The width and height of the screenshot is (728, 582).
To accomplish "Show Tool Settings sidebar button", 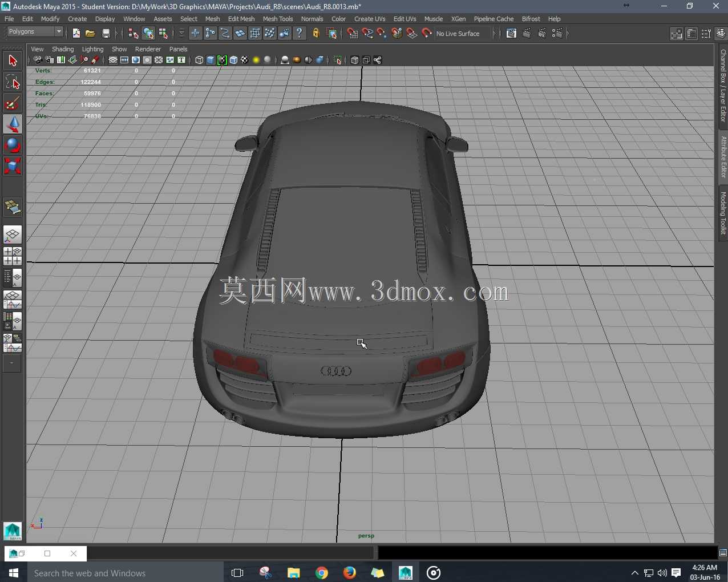I will click(706, 34).
